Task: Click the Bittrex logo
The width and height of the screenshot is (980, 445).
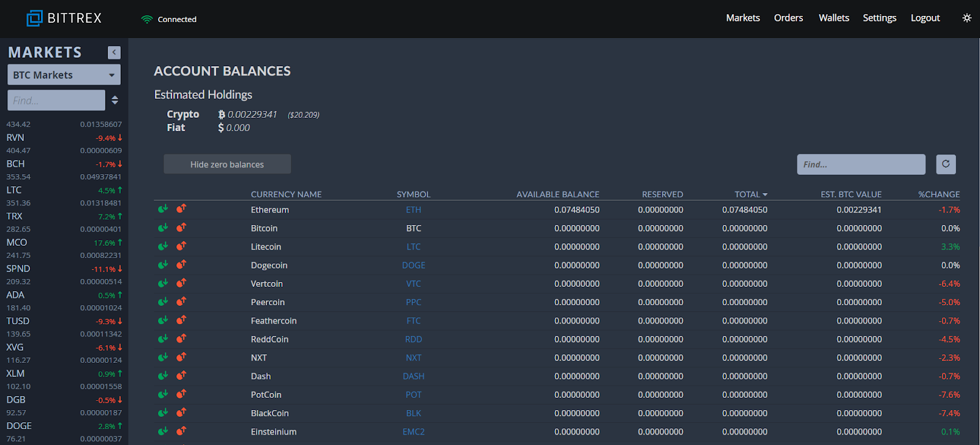Action: (64, 18)
